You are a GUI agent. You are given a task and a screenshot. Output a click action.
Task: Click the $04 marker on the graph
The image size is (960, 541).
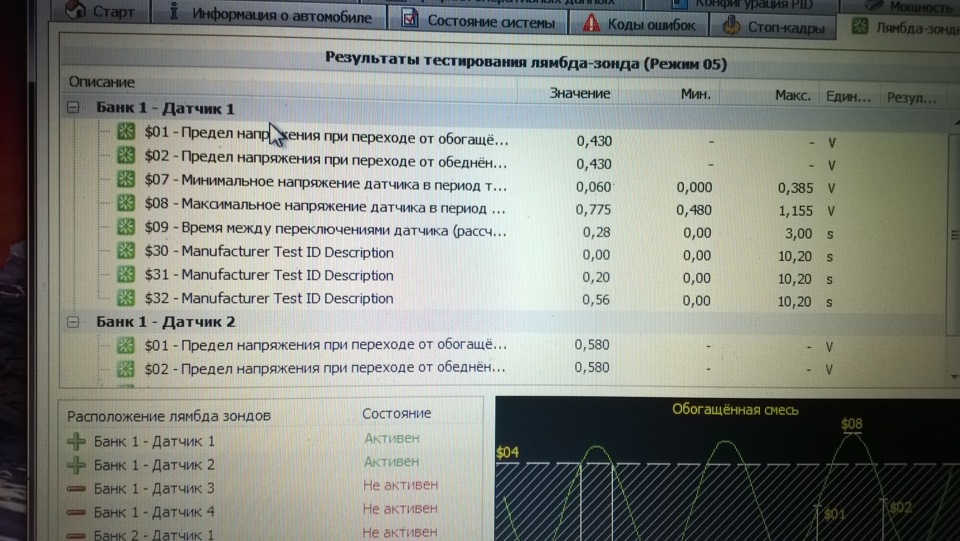pyautogui.click(x=508, y=452)
